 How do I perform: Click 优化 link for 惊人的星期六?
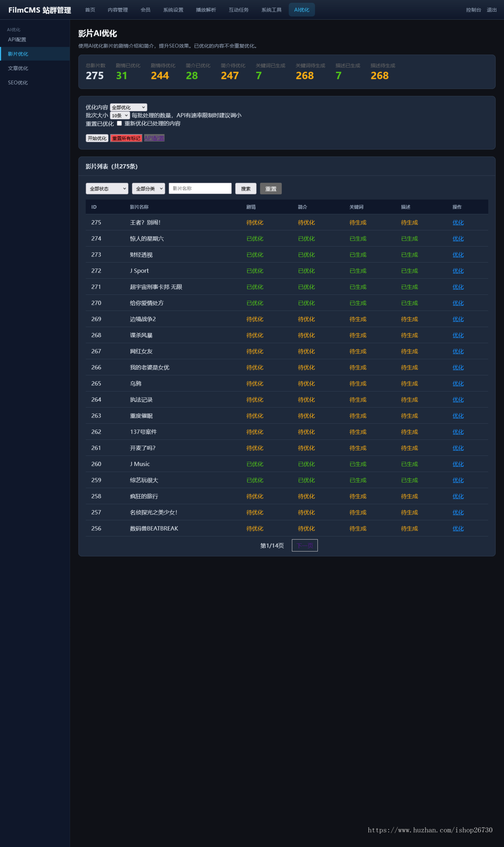458,239
